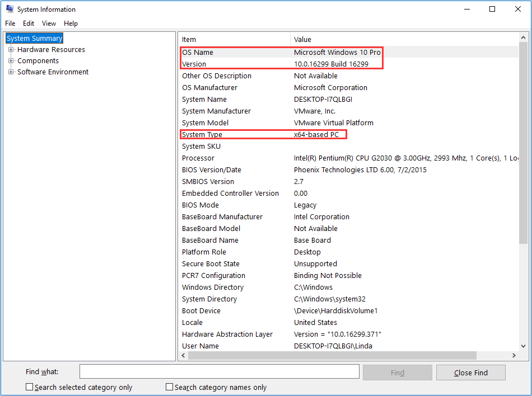Image resolution: width=532 pixels, height=396 pixels.
Task: Select the Embedded Controller Version row
Action: (x=348, y=193)
